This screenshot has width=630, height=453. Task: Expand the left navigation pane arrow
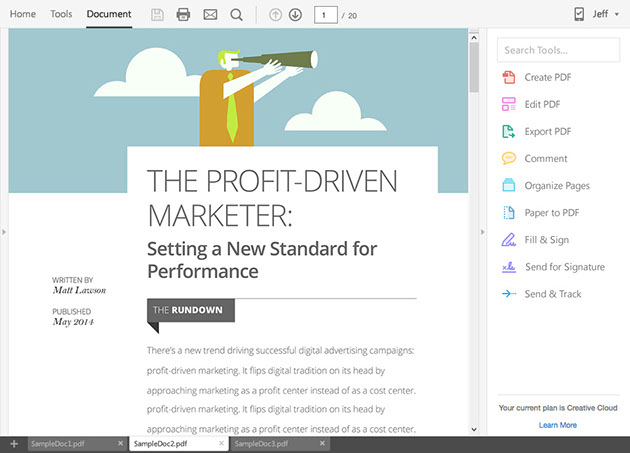tap(4, 233)
